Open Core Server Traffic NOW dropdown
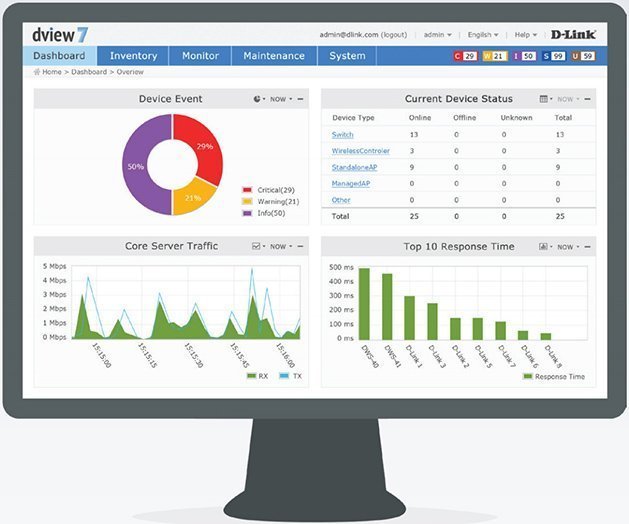 pos(281,246)
